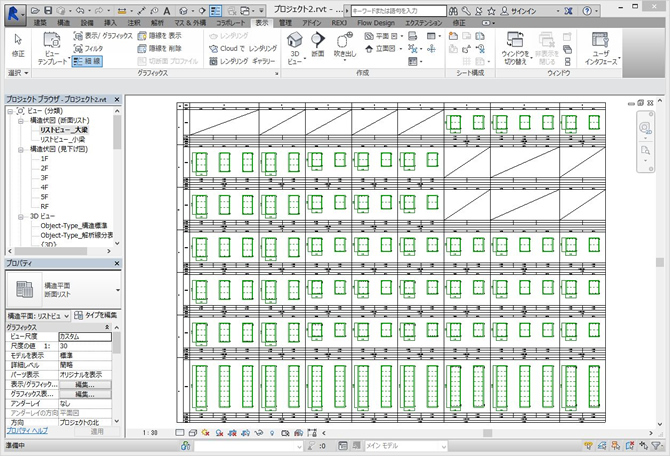Click the Autodesk Exchange X icon

[x=568, y=11]
